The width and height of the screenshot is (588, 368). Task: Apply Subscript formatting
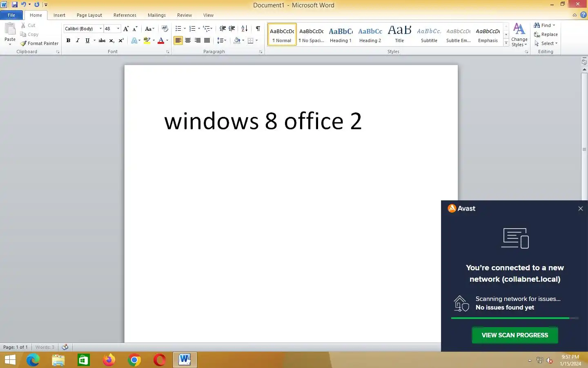pyautogui.click(x=112, y=40)
